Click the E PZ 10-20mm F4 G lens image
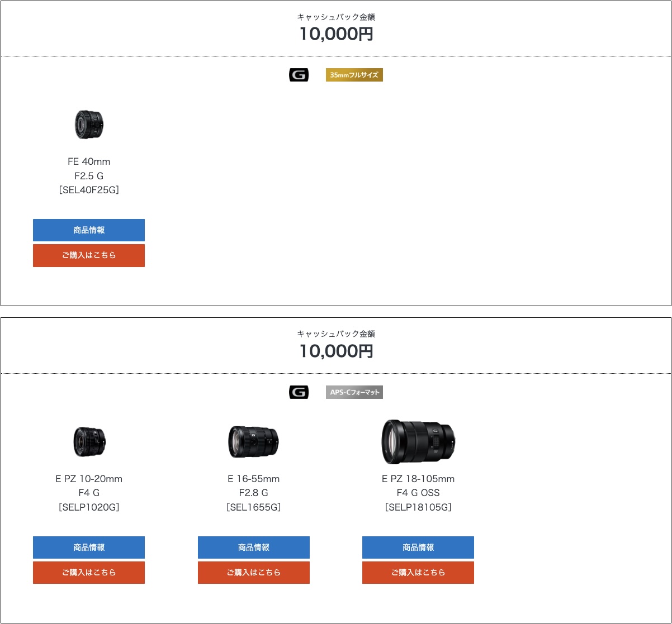Viewport: 672px width, 624px height. [89, 441]
